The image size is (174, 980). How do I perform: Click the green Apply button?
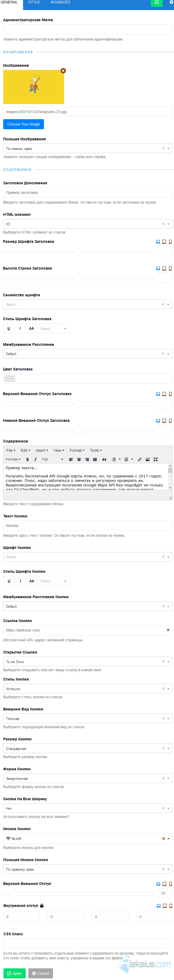(15, 973)
